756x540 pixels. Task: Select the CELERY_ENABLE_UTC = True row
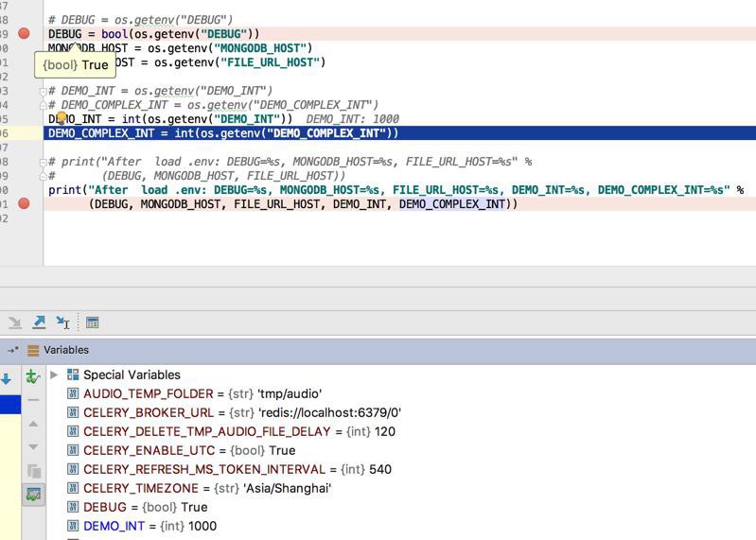click(181, 450)
